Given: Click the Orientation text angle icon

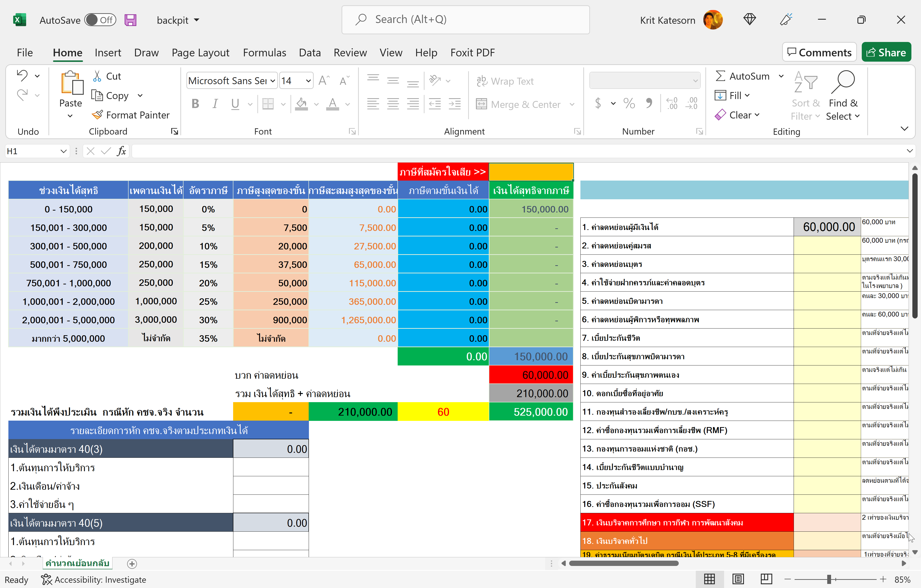Looking at the screenshot, I should [x=435, y=80].
